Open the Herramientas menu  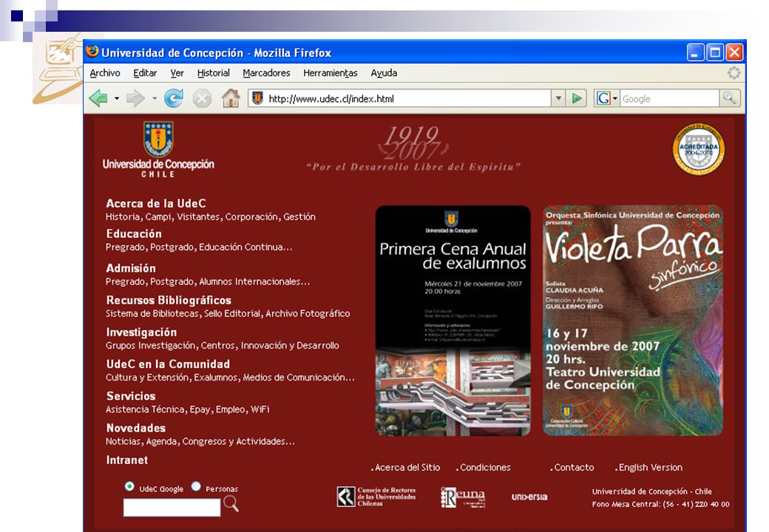330,73
